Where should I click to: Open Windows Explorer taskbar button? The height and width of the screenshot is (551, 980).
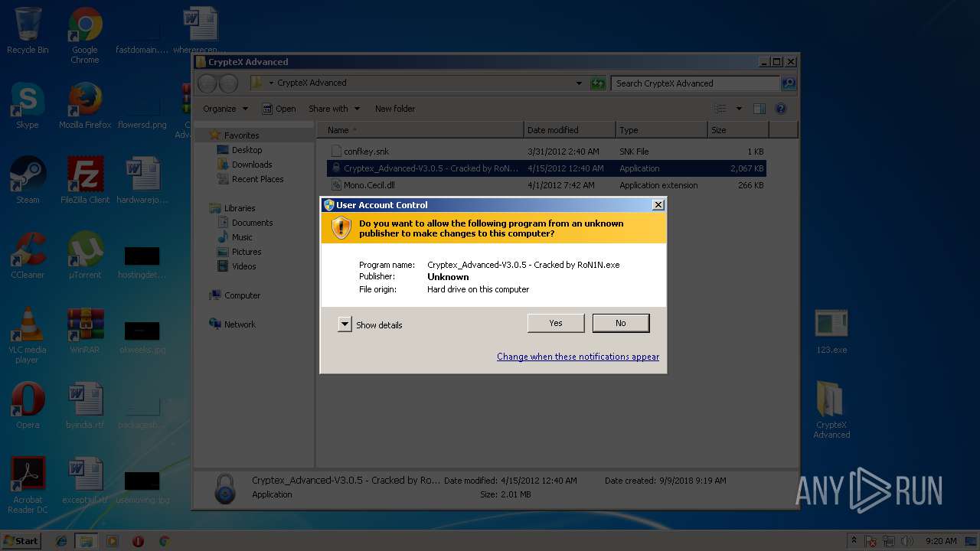(x=86, y=541)
